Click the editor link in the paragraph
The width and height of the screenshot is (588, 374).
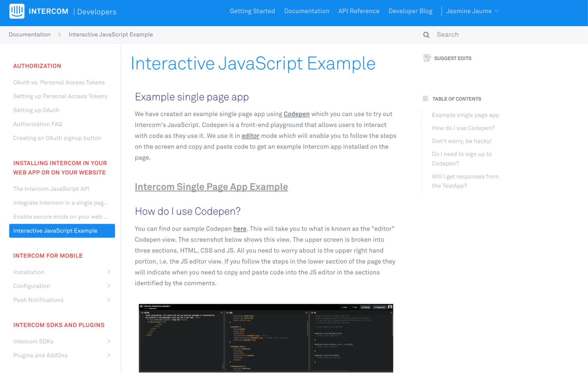tap(250, 136)
